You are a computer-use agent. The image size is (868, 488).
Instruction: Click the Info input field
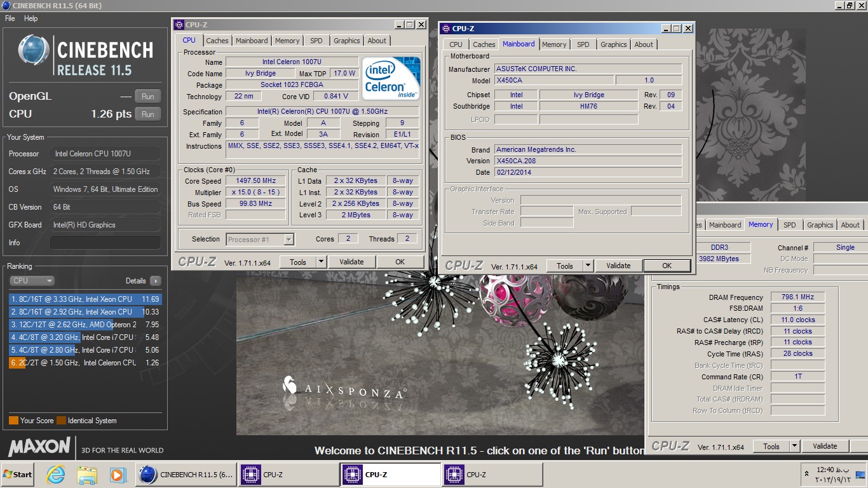click(105, 243)
